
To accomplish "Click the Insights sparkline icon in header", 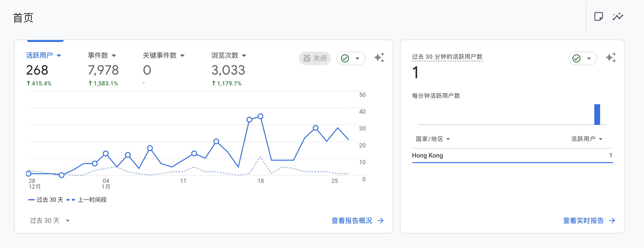I will (618, 16).
